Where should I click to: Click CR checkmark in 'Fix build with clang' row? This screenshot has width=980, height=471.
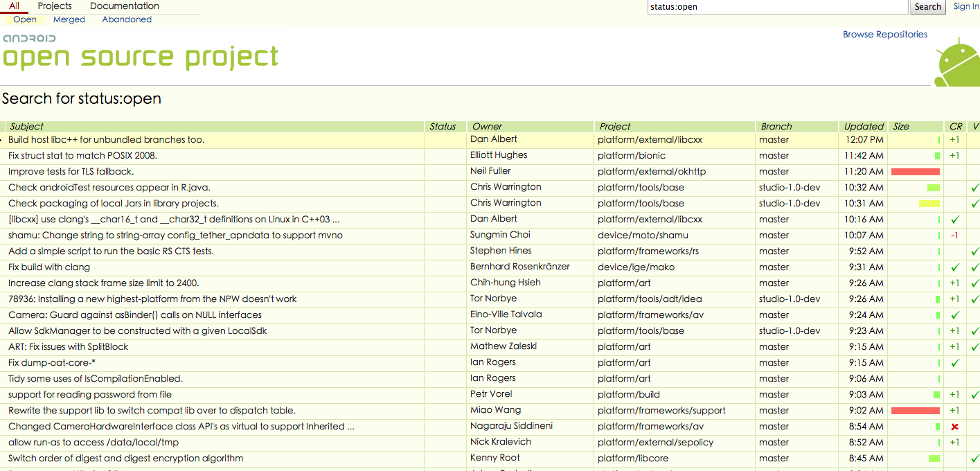[955, 267]
